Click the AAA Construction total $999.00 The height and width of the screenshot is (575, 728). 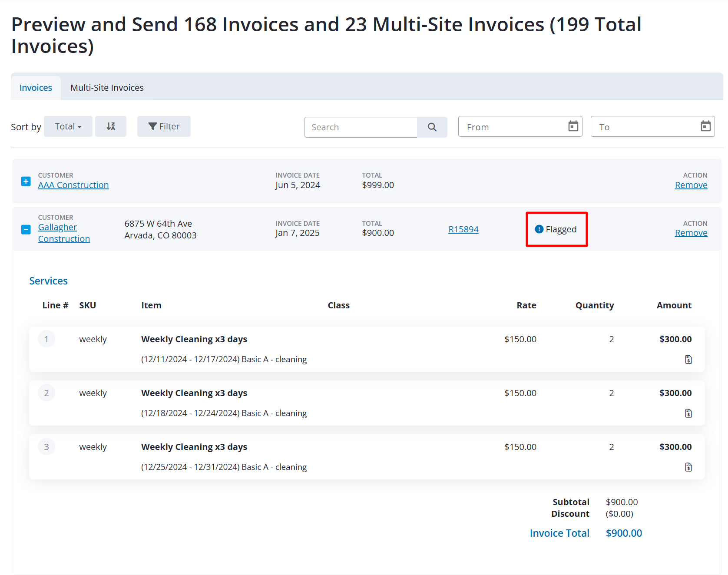[x=378, y=185]
